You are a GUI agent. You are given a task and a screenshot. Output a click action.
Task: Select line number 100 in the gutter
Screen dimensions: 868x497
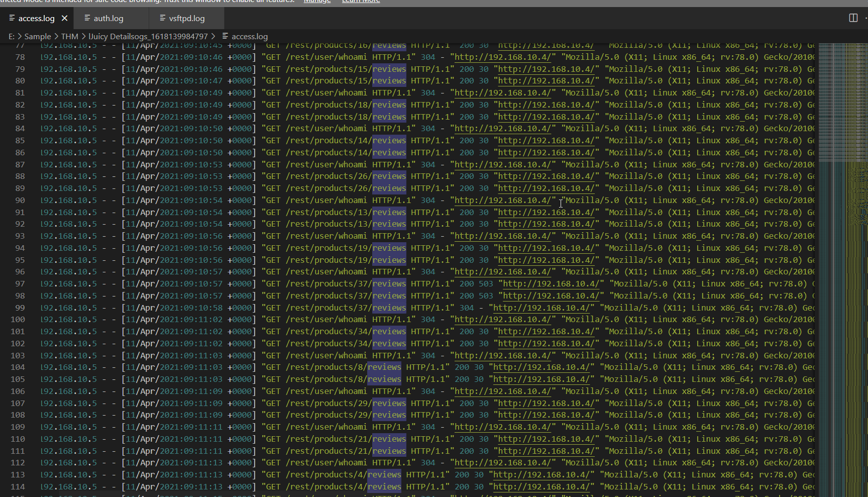[x=18, y=320]
